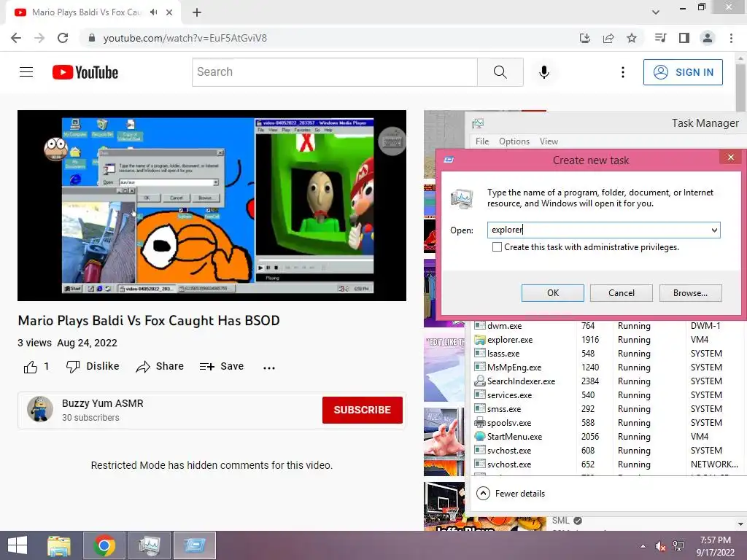
Task: Click Browse in Create new task dialog
Action: click(690, 293)
